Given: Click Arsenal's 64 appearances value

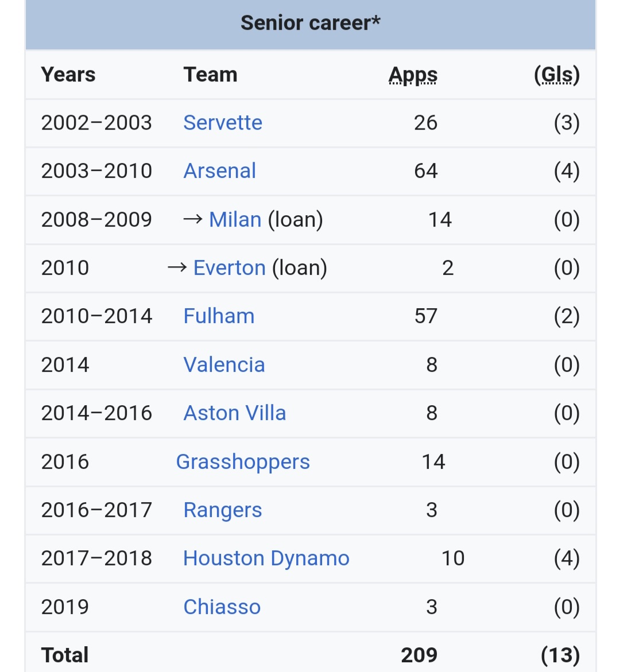Looking at the screenshot, I should point(425,171).
